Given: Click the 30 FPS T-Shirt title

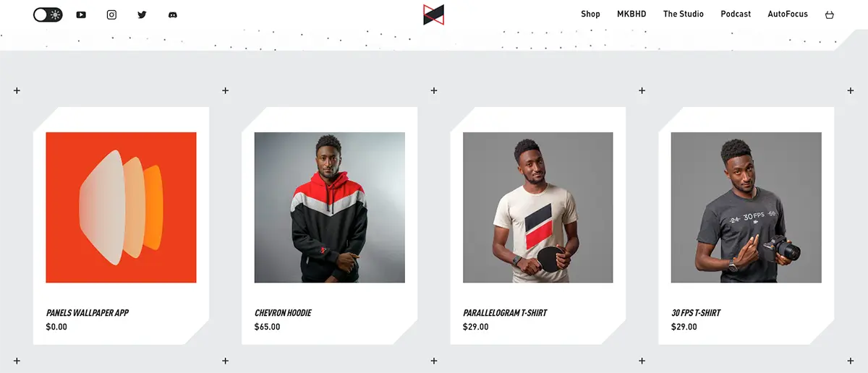Looking at the screenshot, I should pos(696,313).
